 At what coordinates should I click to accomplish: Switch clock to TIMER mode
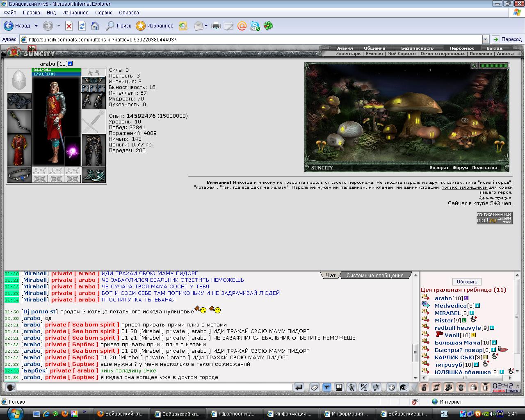point(513,391)
